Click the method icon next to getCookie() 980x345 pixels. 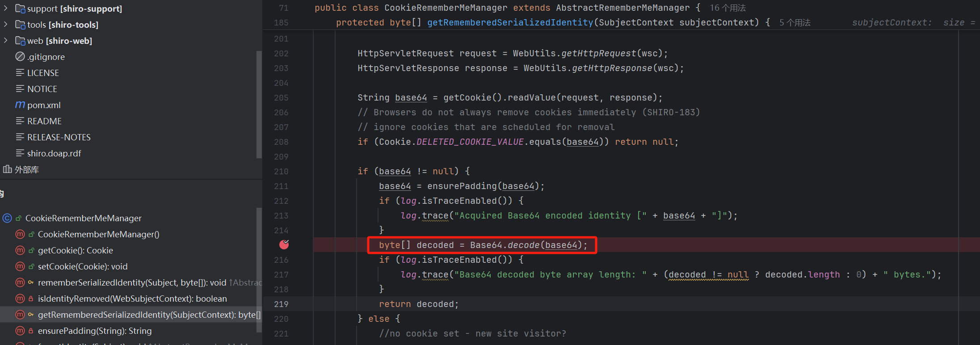[20, 250]
